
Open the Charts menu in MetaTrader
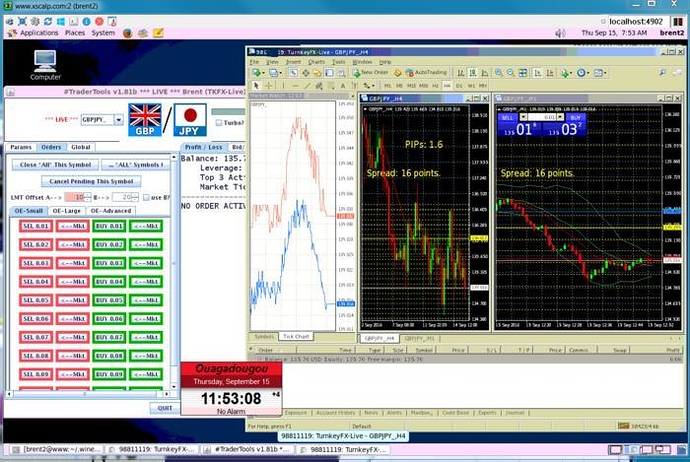pyautogui.click(x=316, y=62)
